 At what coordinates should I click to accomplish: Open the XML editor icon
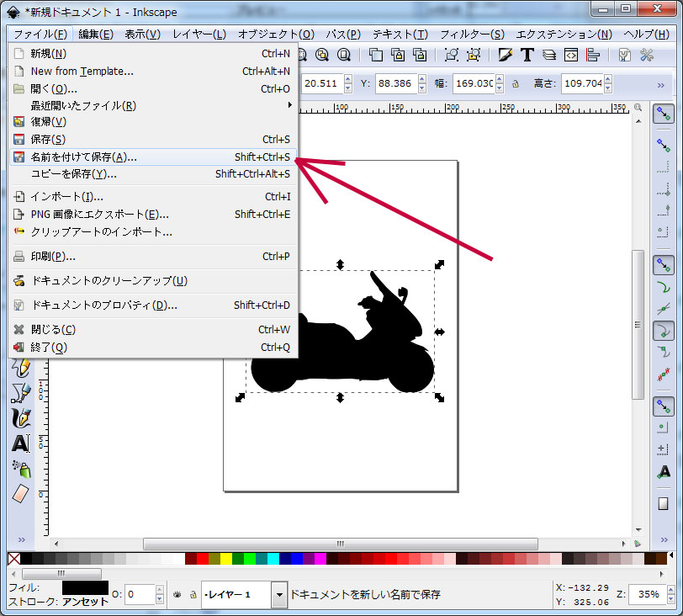[571, 56]
